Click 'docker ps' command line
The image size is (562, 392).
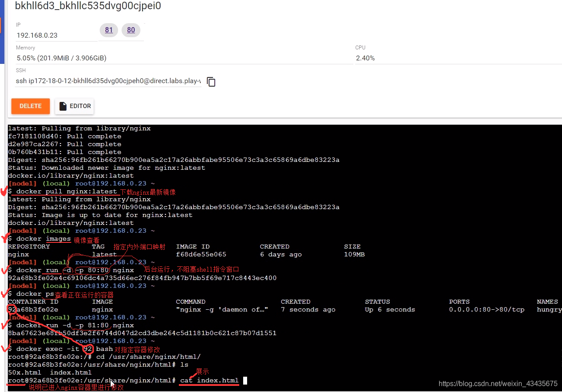(x=35, y=294)
